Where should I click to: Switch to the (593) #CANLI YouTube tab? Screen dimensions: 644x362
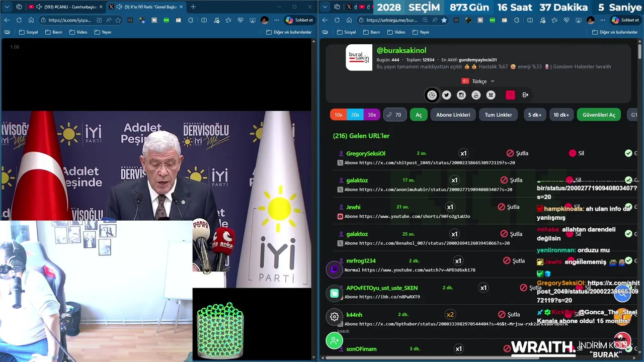tap(65, 7)
